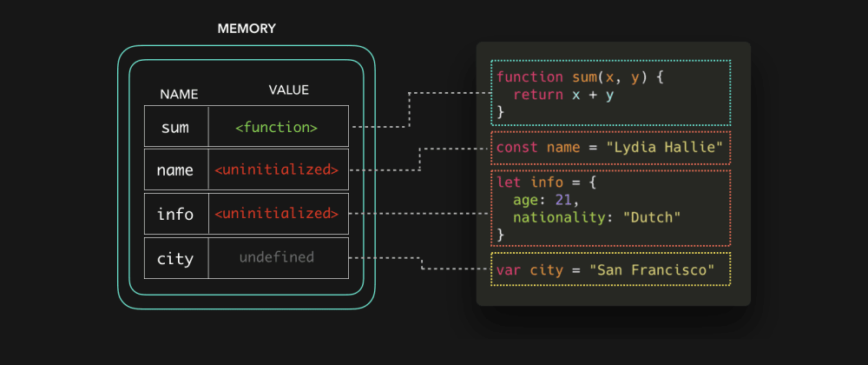Select the VALUE column header
This screenshot has width=868, height=365.
(288, 90)
